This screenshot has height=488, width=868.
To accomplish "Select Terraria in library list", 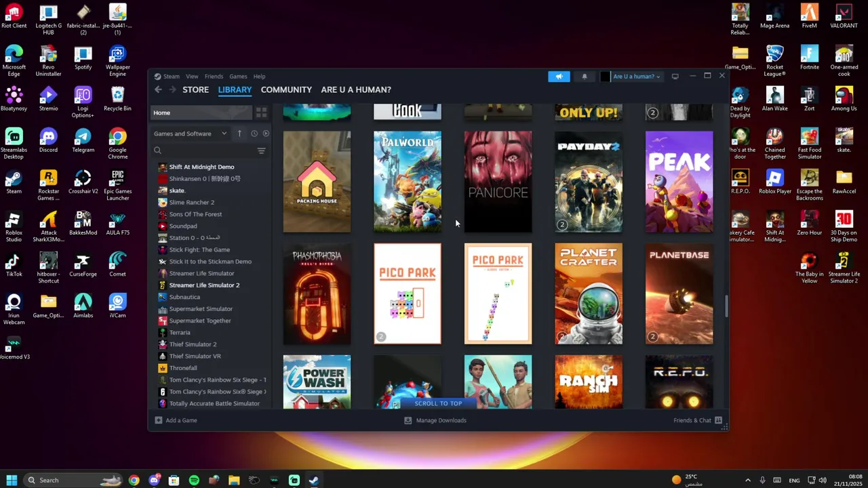I will (180, 332).
